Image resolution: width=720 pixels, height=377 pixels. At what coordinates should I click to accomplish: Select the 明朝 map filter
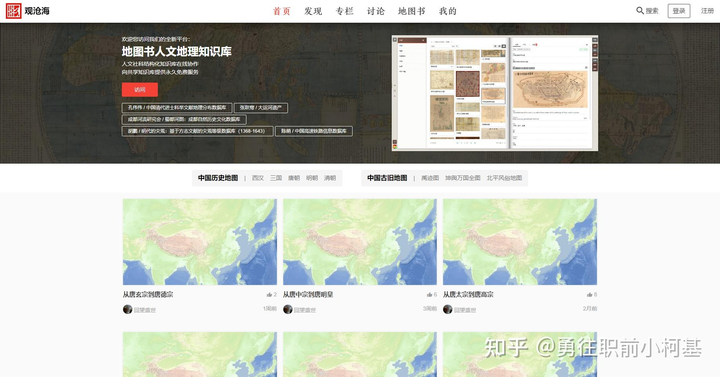pos(312,178)
